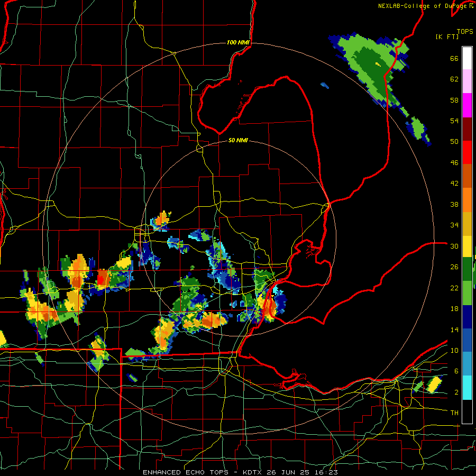This screenshot has height=476, width=476.
Task: Select the bright orange legend swatch
Action: [x=467, y=200]
